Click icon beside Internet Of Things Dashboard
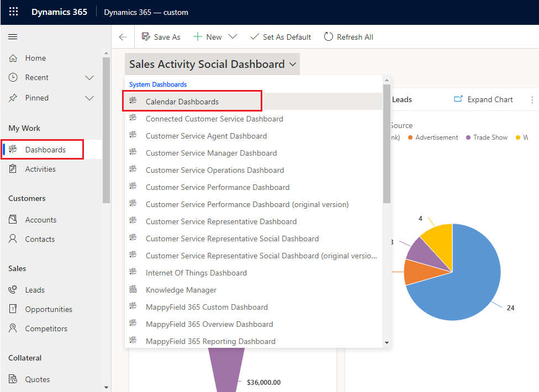539x392 pixels. click(133, 272)
